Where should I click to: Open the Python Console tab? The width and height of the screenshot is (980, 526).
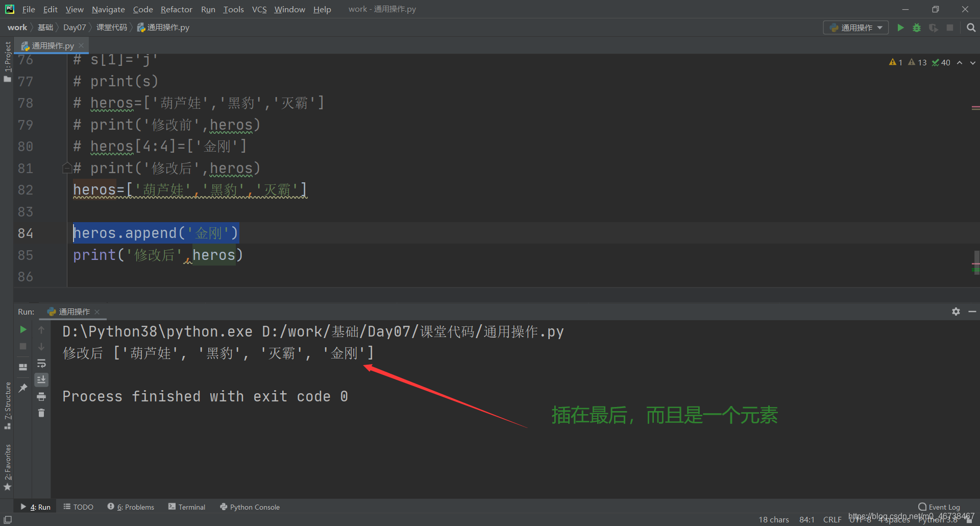pos(250,507)
